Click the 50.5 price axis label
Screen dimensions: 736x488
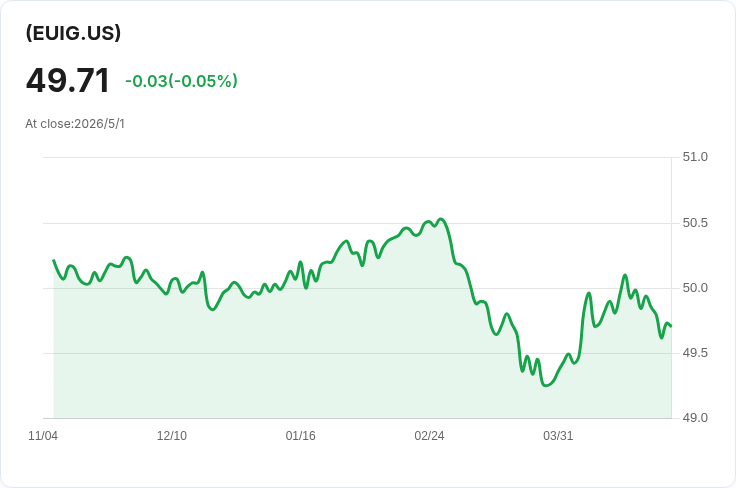(695, 223)
